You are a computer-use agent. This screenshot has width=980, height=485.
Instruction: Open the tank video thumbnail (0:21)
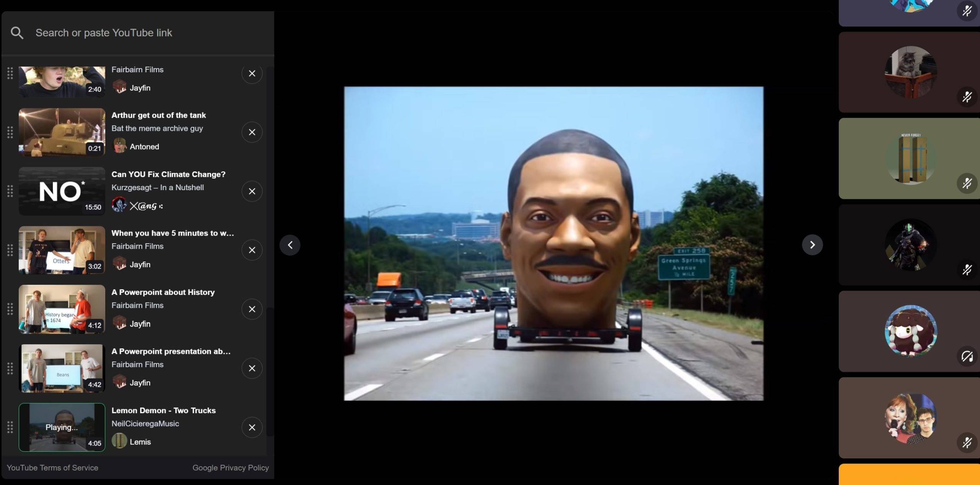click(62, 132)
